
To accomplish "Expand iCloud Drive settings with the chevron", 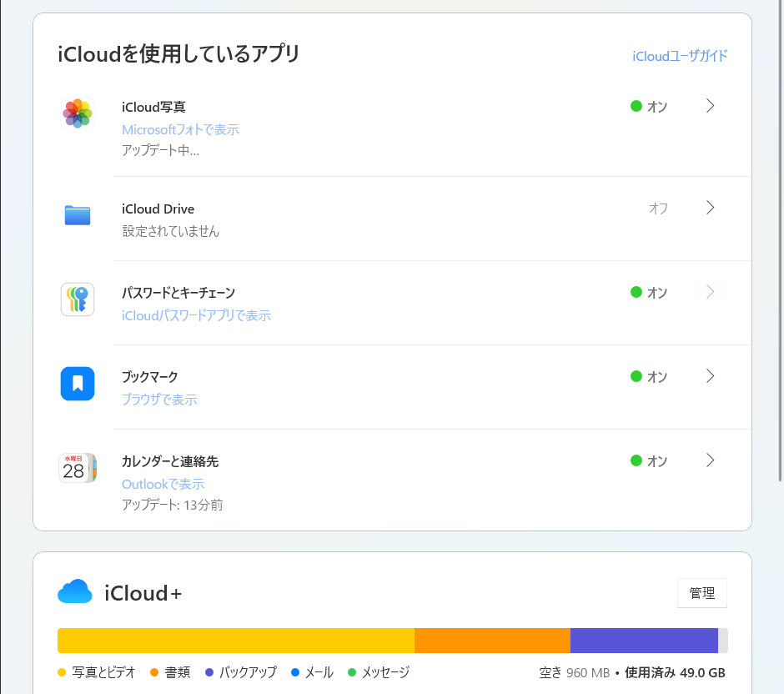I will point(710,208).
